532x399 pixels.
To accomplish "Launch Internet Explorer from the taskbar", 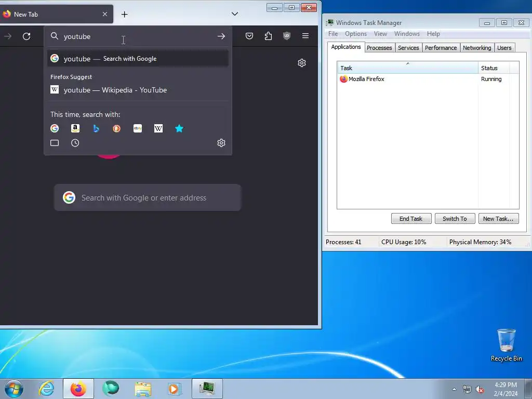I will pos(46,389).
